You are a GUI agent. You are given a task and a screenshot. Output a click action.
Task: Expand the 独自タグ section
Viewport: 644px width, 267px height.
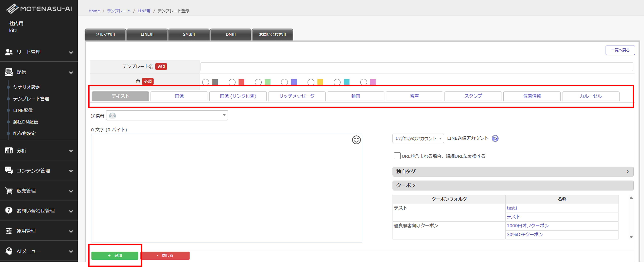(513, 171)
